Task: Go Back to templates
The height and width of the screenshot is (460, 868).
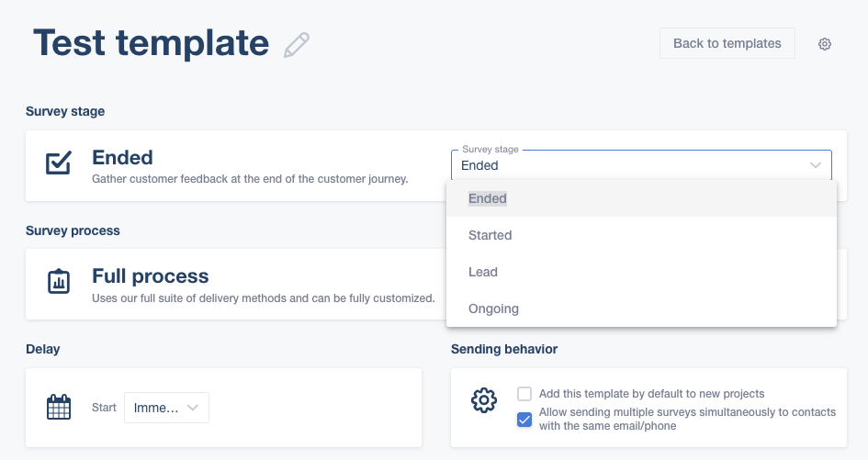Action: (727, 43)
